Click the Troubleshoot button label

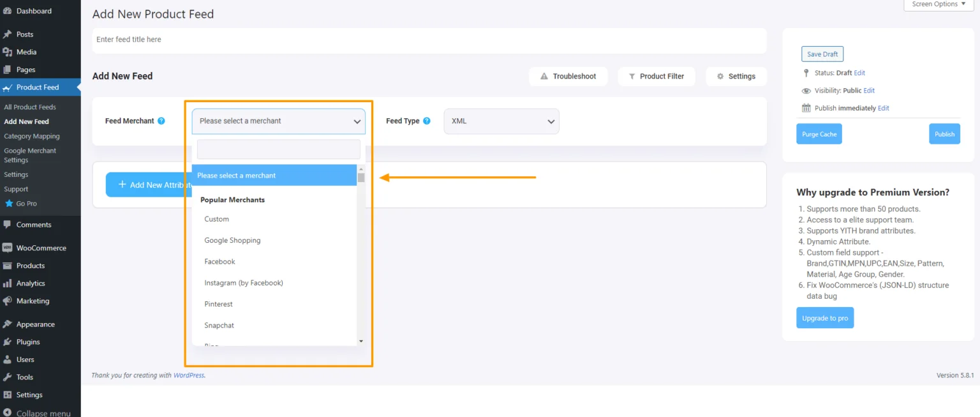(574, 76)
